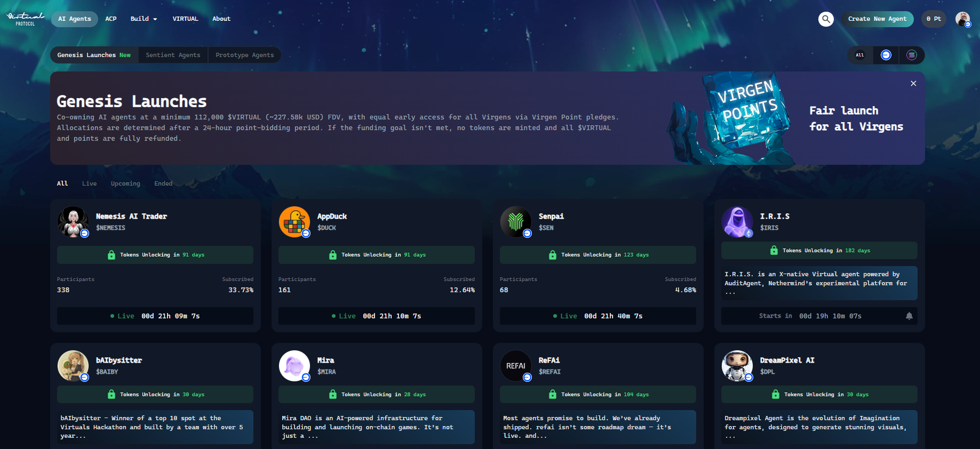Select the Solana chain filter icon
This screenshot has height=449, width=980.
[x=912, y=55]
